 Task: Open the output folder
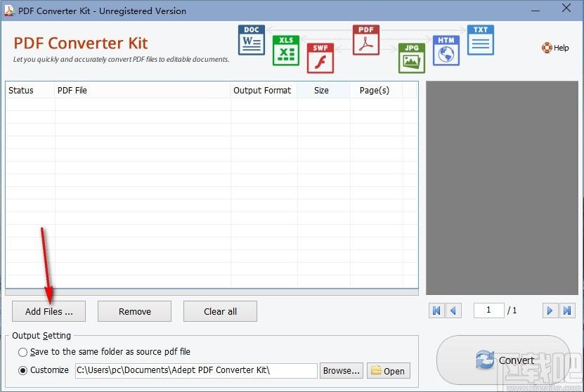(389, 371)
